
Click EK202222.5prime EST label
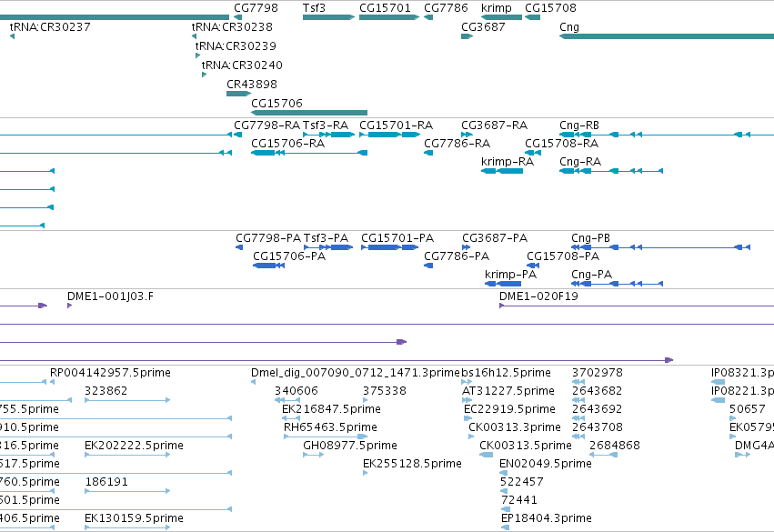coord(134,446)
